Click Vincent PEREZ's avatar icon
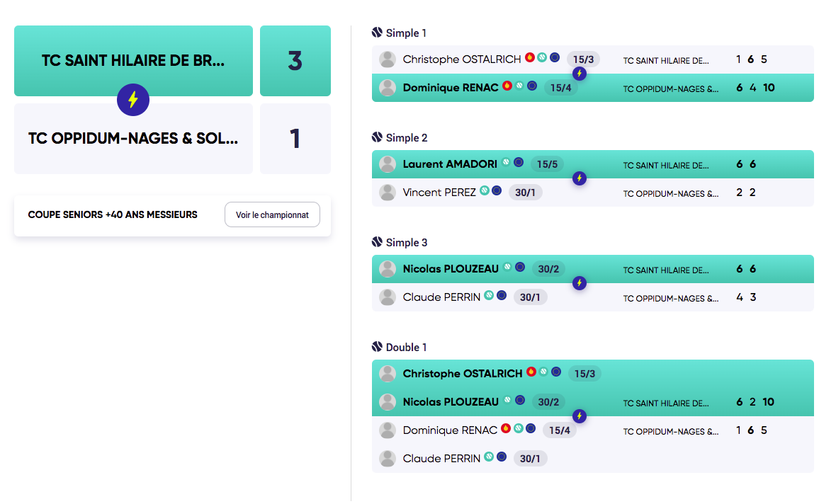 pos(388,193)
